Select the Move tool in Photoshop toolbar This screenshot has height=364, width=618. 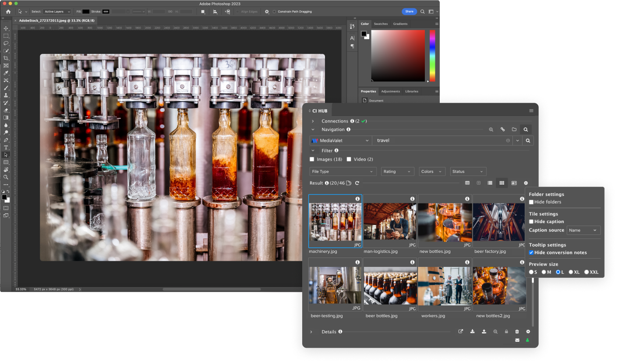click(6, 28)
